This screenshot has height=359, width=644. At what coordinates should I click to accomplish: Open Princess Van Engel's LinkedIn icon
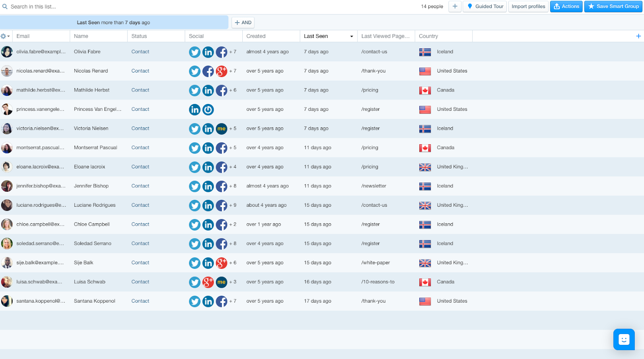195,110
